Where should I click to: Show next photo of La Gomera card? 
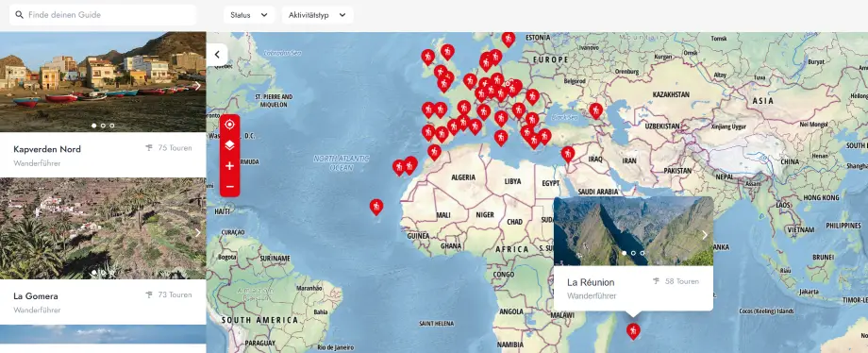[x=197, y=233]
